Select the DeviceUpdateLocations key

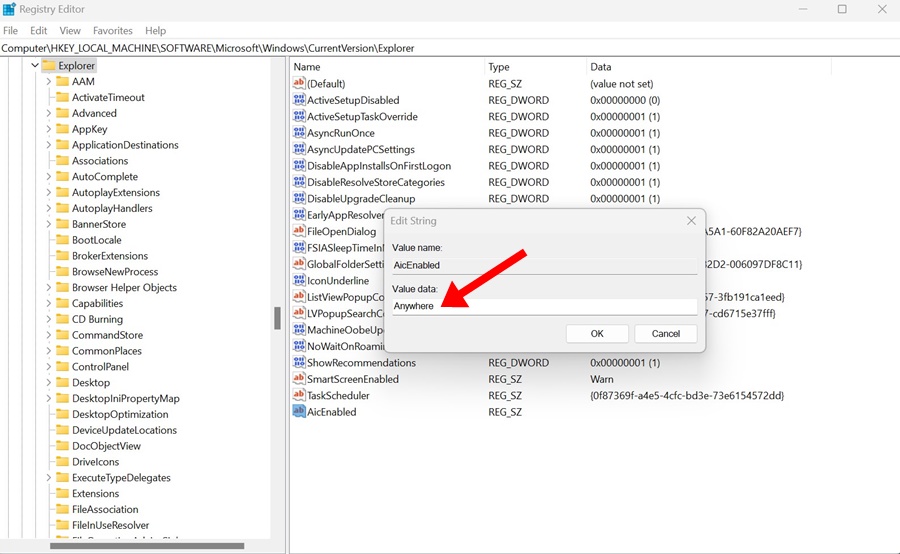(x=124, y=430)
